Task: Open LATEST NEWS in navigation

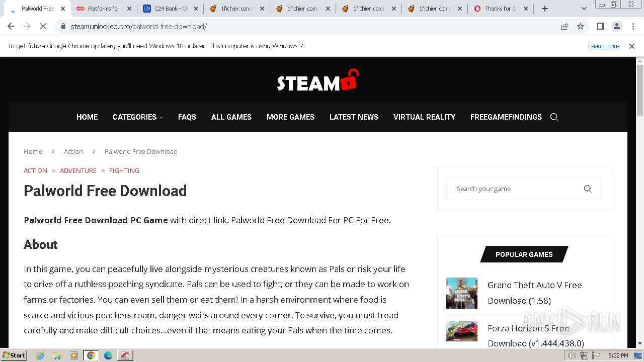Action: (354, 117)
